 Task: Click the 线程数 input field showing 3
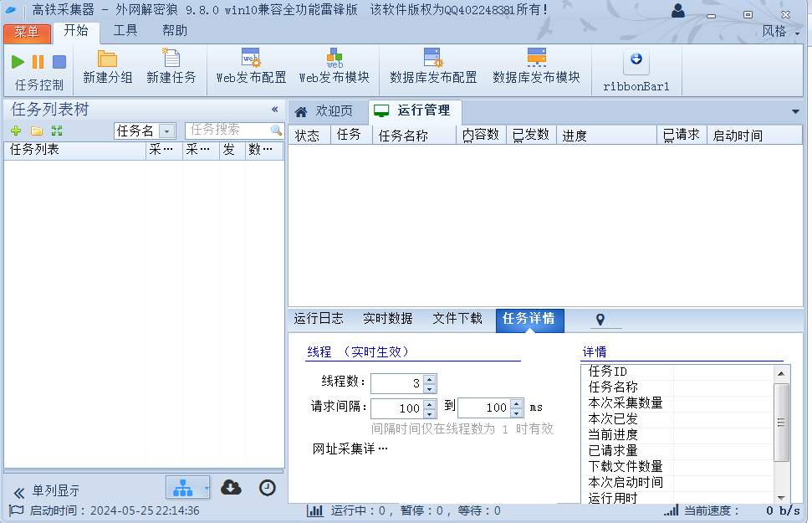pyautogui.click(x=397, y=383)
